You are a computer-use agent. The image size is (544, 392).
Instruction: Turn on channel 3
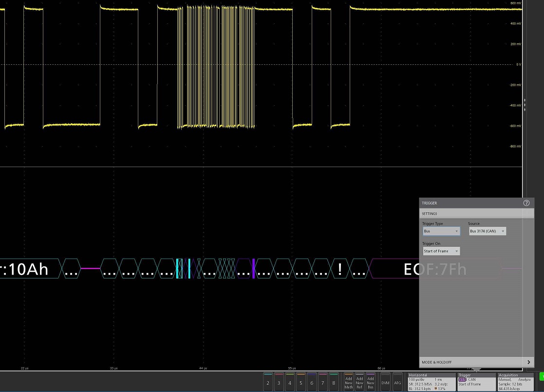click(279, 382)
